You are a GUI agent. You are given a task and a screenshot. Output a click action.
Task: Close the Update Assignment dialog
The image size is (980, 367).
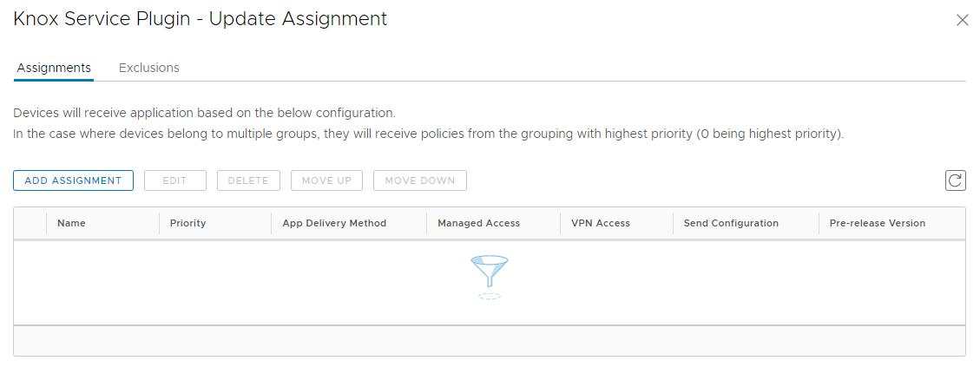point(963,21)
